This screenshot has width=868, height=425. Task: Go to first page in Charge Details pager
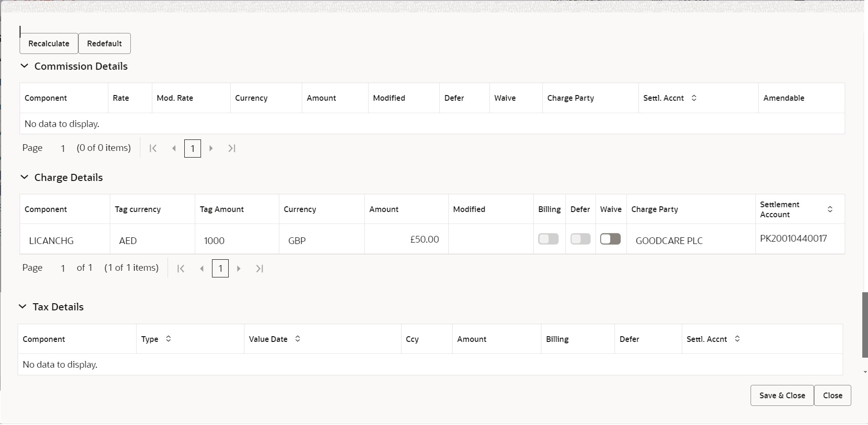point(180,268)
